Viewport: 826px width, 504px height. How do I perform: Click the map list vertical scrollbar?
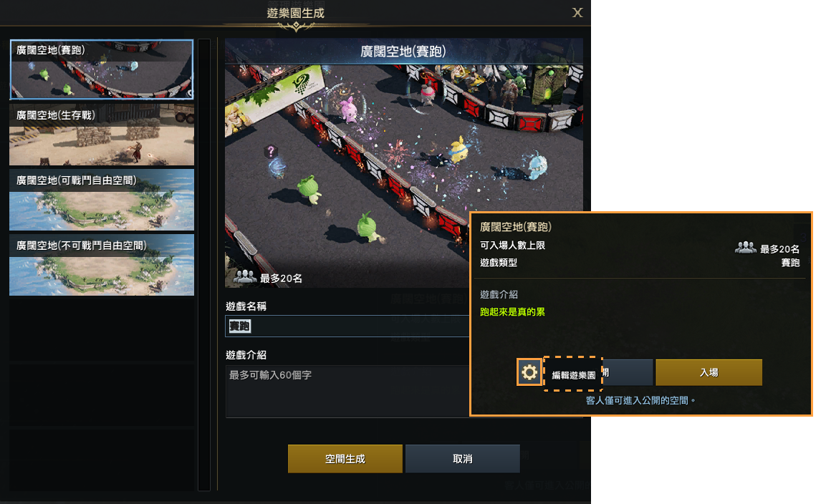204,264
